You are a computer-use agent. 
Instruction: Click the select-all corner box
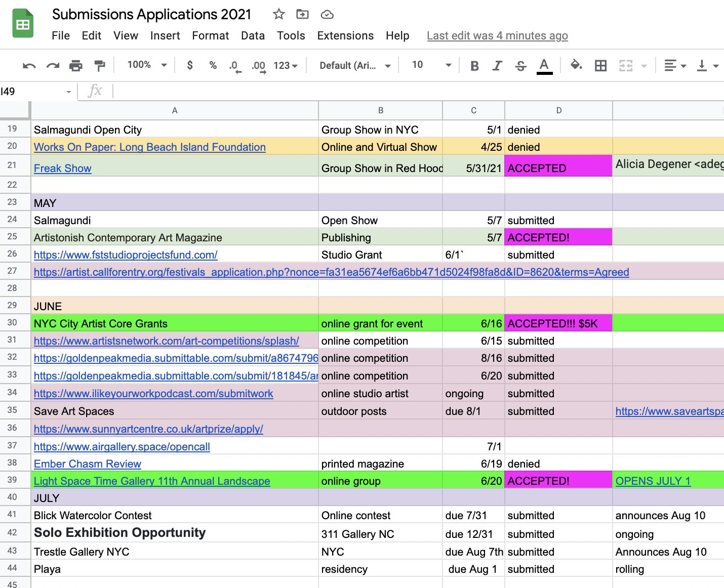tap(15, 110)
